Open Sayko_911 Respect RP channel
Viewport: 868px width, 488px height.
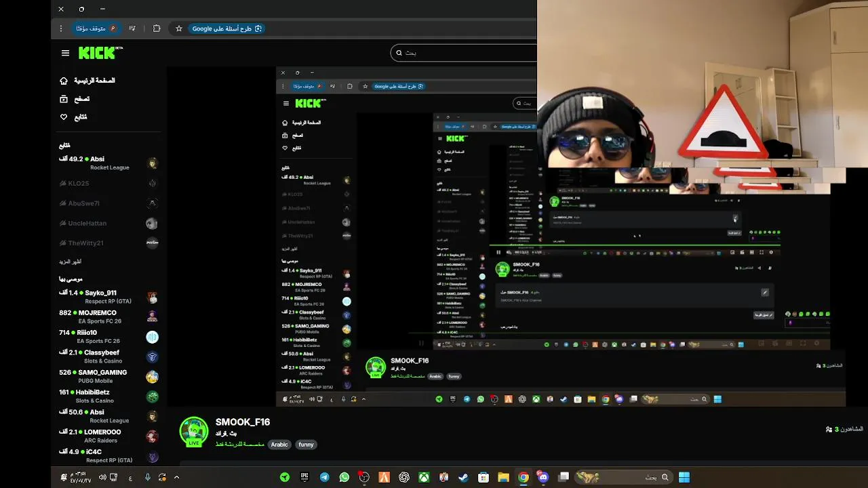[108, 297]
